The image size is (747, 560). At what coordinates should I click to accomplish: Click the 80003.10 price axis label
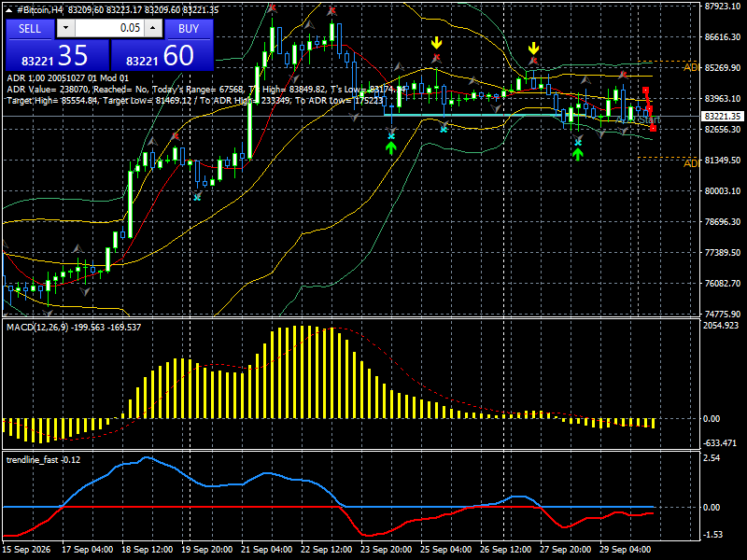(x=722, y=190)
